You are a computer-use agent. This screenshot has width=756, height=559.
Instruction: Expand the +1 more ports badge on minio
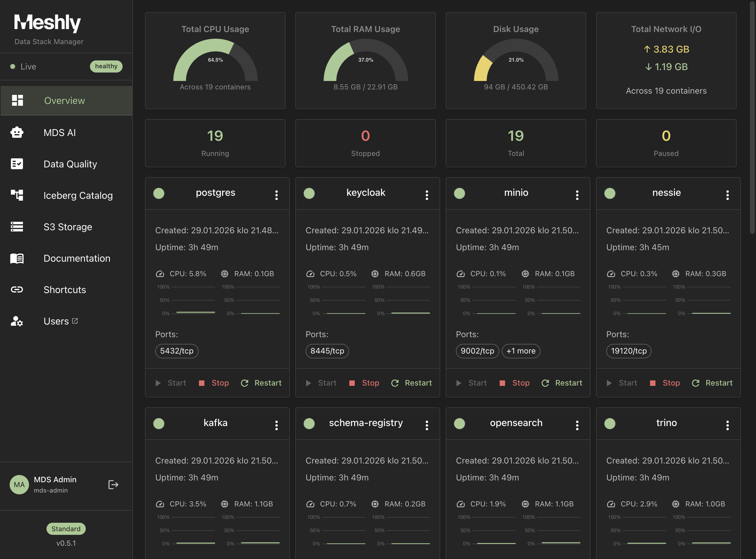point(521,351)
